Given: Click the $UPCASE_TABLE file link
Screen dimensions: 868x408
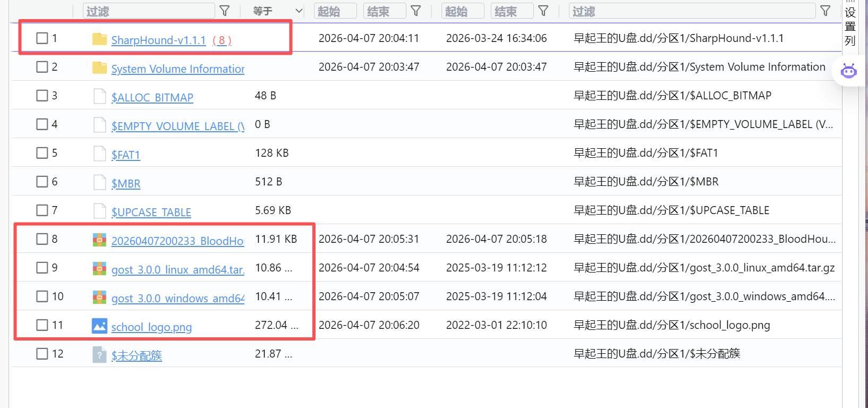Looking at the screenshot, I should [151, 212].
